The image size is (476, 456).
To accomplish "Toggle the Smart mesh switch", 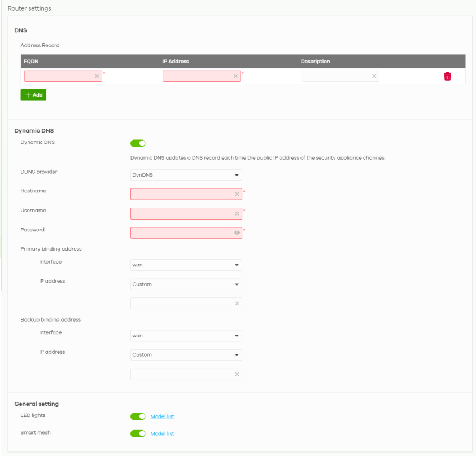I will 138,434.
